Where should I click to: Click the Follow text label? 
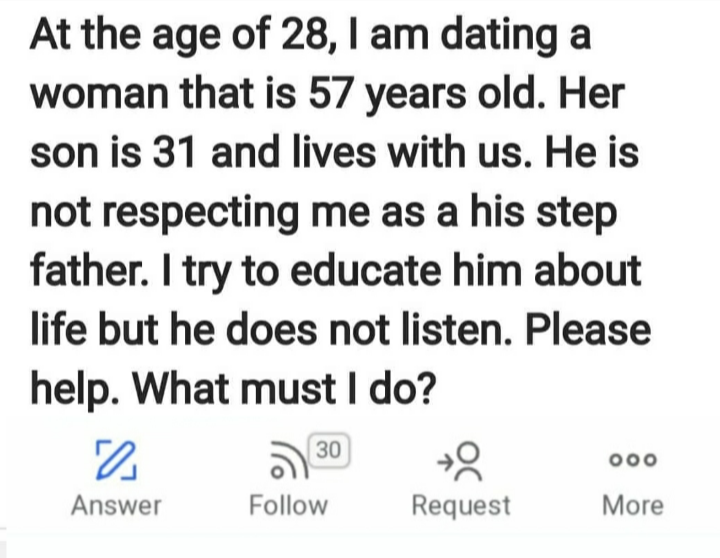click(288, 506)
